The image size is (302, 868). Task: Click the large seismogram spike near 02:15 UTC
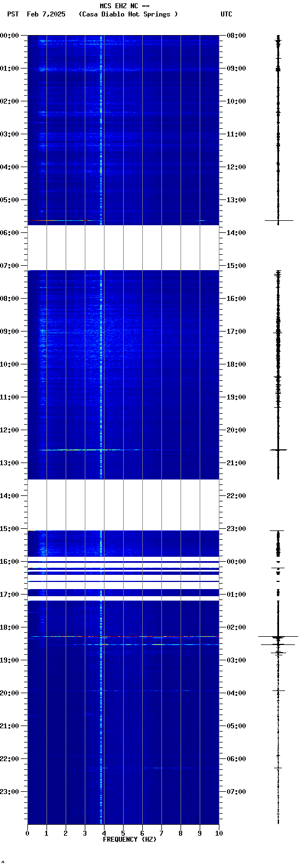tap(278, 637)
